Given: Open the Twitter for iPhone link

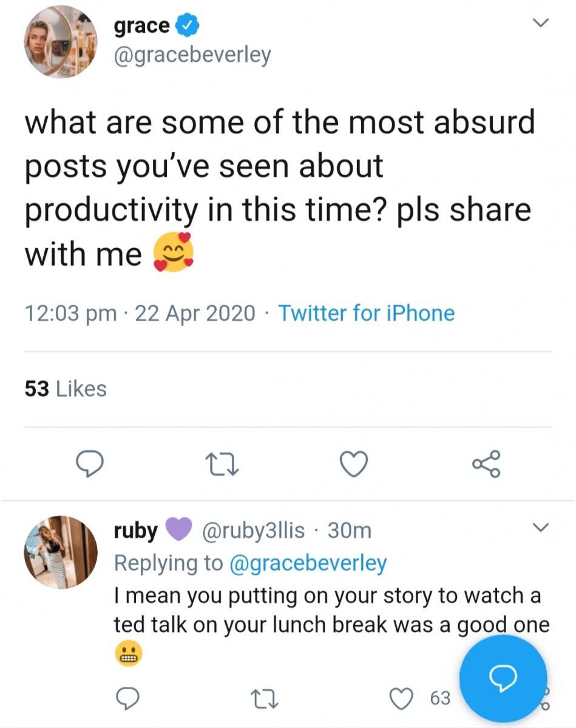Looking at the screenshot, I should point(366,314).
